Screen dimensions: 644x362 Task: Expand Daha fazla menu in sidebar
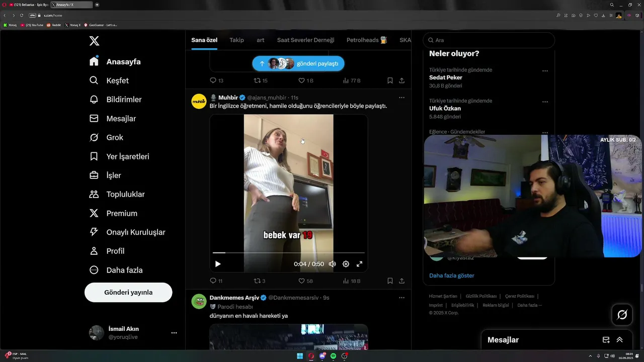click(116, 270)
